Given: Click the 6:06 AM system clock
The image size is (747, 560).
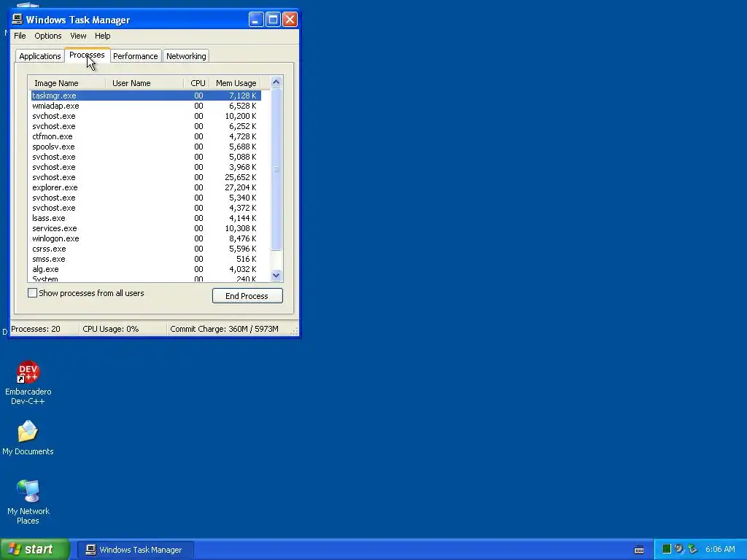Looking at the screenshot, I should [x=720, y=549].
